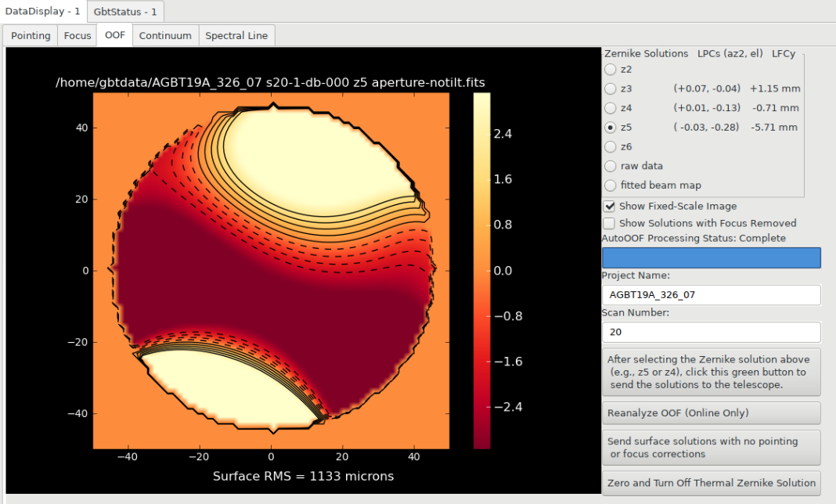The image size is (836, 504).
Task: Click the LPCs (az2, el) column header
Action: coord(730,54)
